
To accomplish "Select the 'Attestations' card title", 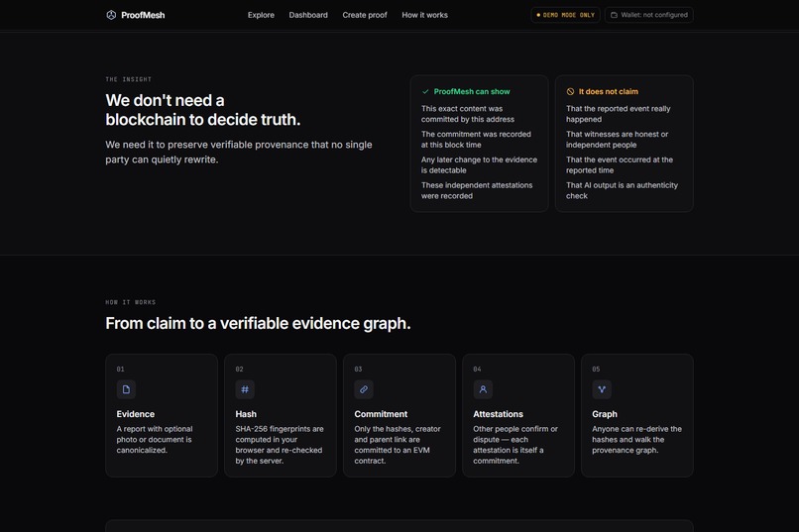I will [498, 414].
